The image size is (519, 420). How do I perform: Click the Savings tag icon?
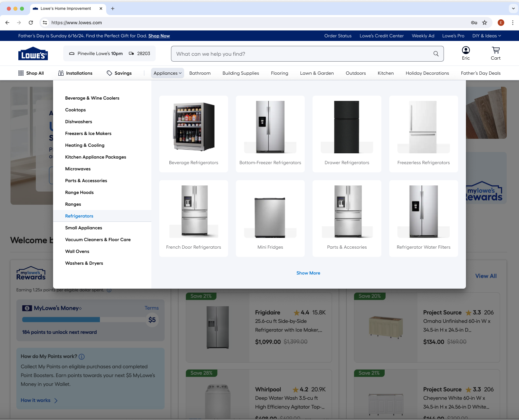click(109, 73)
